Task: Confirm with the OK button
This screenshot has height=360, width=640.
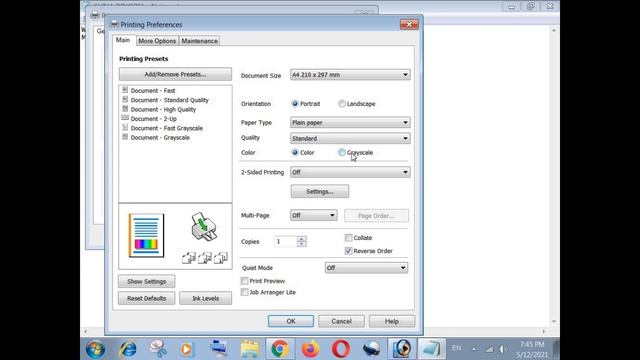Action: pos(291,321)
